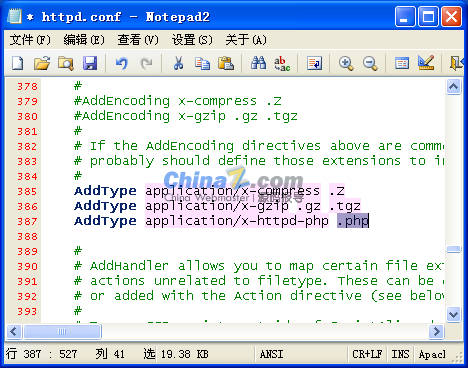Create a new document with toolbar icon

tap(17, 63)
